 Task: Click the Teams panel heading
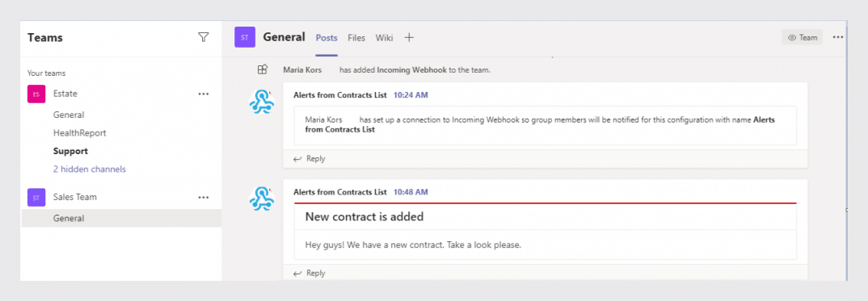[44, 38]
